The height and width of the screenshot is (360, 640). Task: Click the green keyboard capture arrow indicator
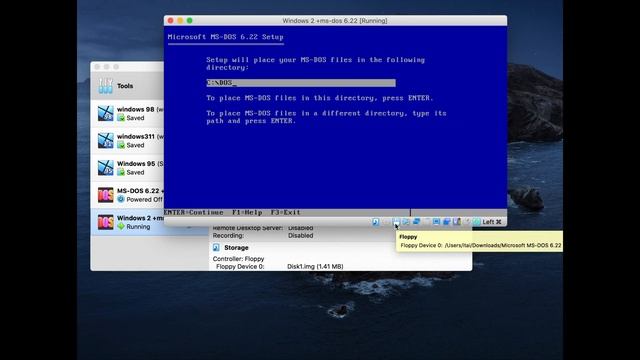pos(476,222)
